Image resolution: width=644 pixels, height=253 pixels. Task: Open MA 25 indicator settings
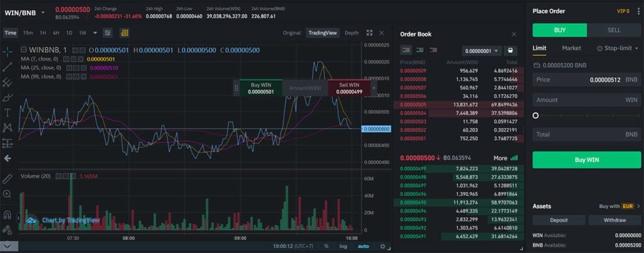[x=76, y=68]
